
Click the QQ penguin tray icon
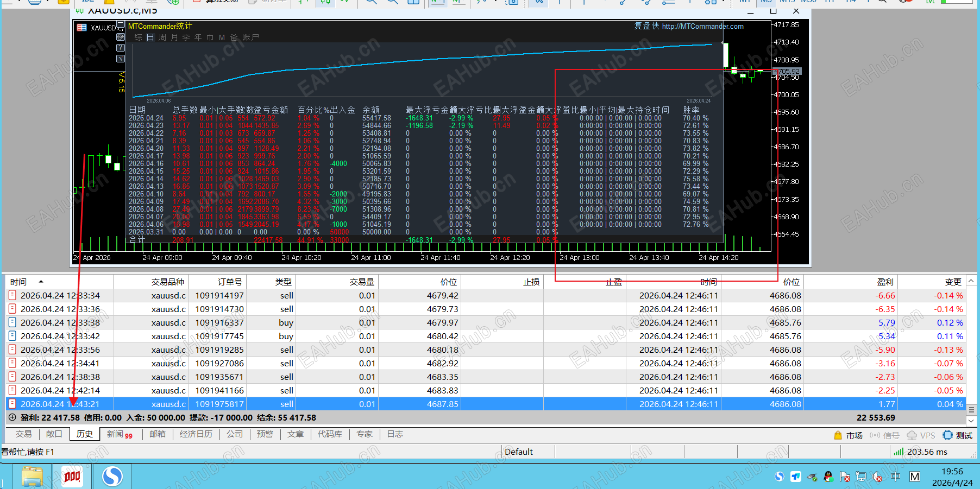(x=828, y=477)
